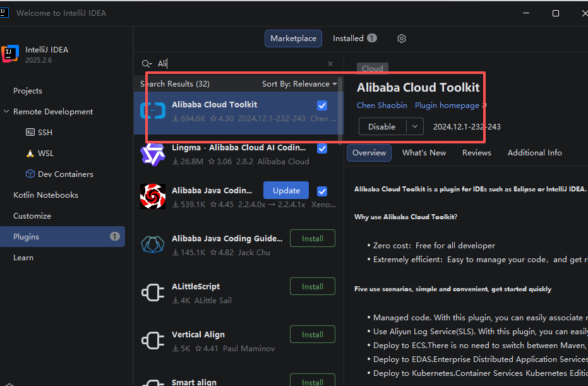Click the Plugins notification badge
This screenshot has width=588, height=386.
(x=115, y=236)
